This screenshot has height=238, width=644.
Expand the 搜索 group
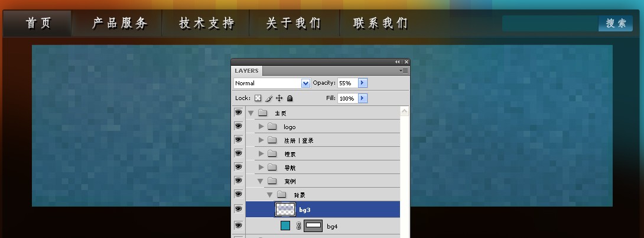pos(261,153)
